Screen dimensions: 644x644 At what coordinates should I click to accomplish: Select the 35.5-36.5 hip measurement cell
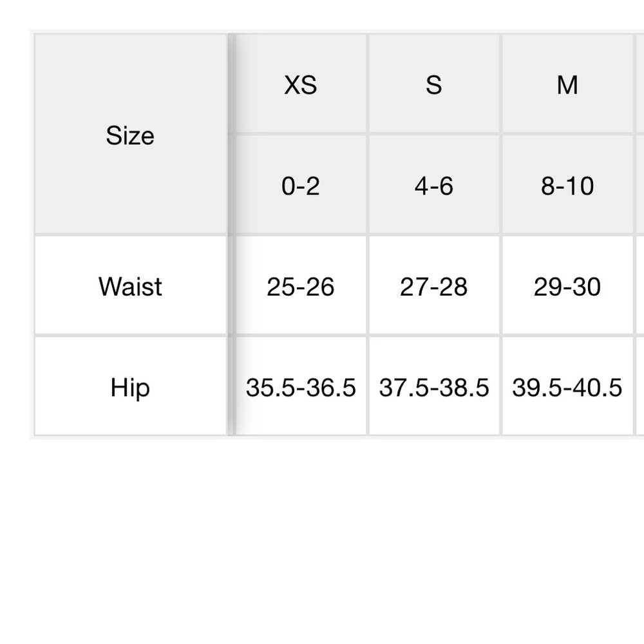pos(300,386)
